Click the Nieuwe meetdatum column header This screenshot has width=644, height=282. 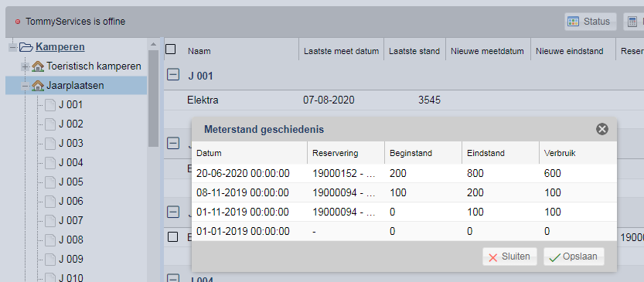tap(488, 51)
